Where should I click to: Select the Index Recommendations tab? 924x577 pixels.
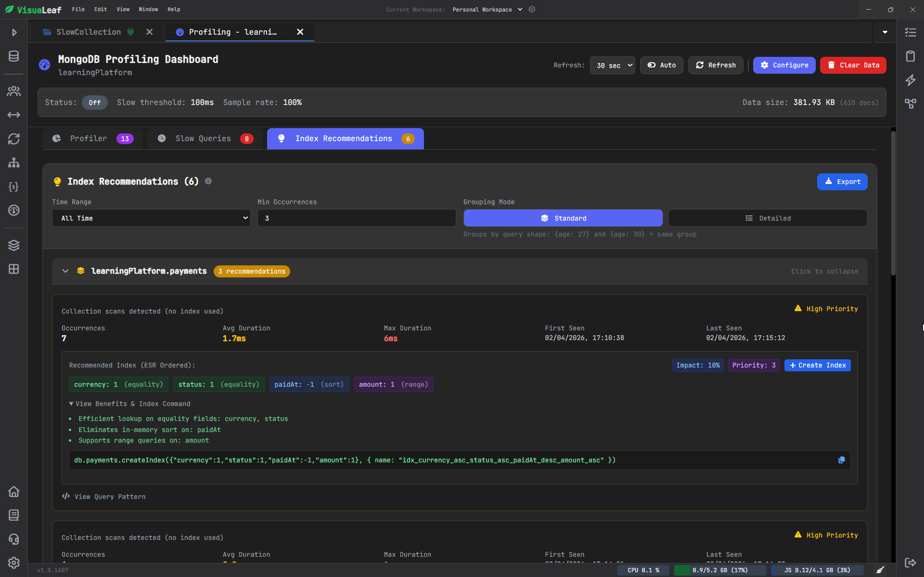click(346, 139)
